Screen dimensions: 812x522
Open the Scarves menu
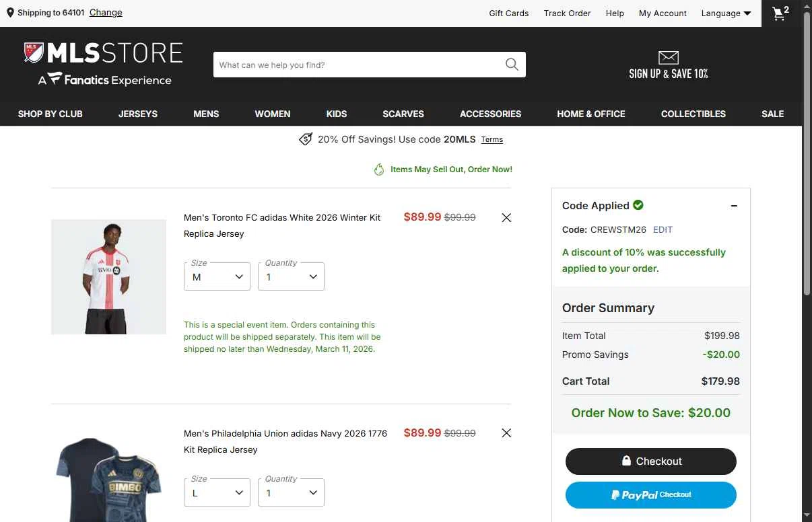tap(403, 114)
